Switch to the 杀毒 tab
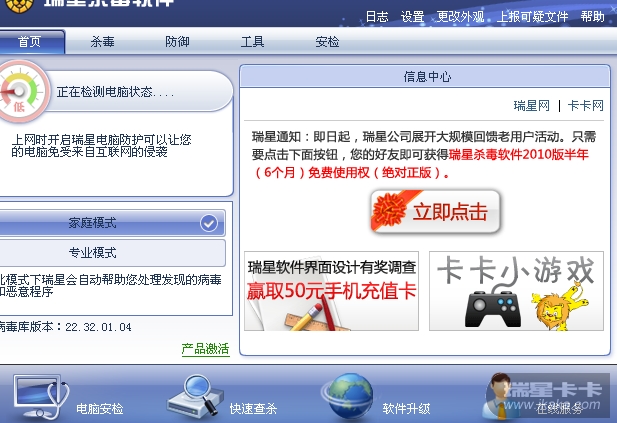This screenshot has width=617, height=423. 102,42
